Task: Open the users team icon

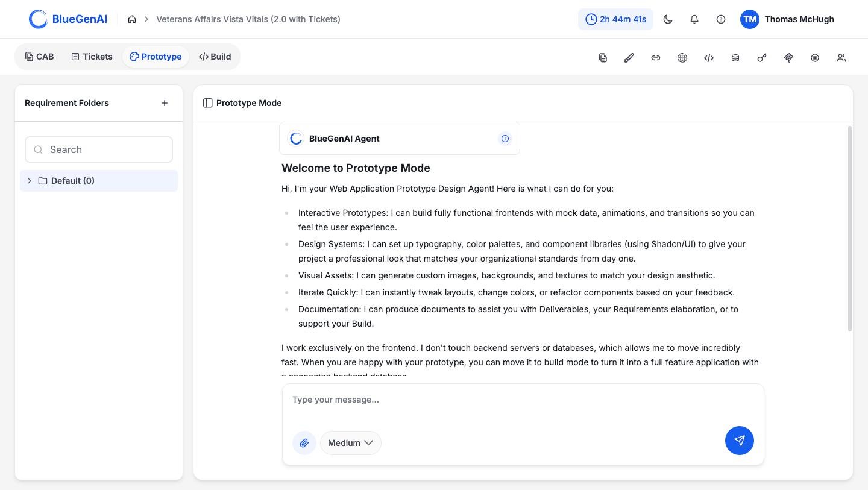Action: point(841,58)
